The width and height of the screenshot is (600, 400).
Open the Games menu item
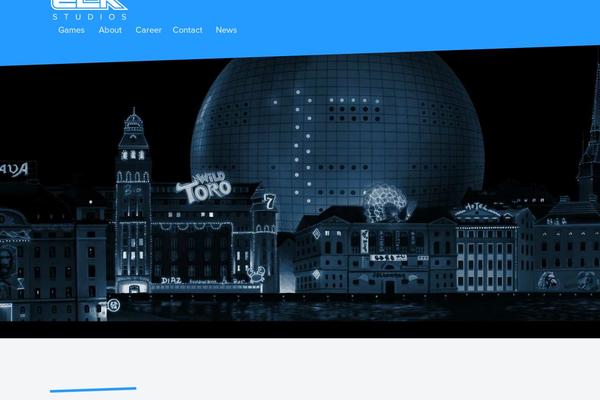(x=72, y=30)
